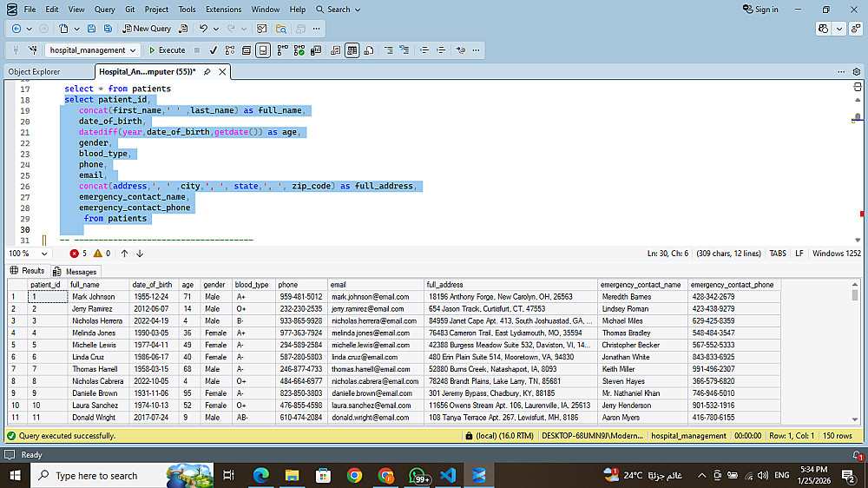Click Uncomment selected lines icon

(404, 49)
